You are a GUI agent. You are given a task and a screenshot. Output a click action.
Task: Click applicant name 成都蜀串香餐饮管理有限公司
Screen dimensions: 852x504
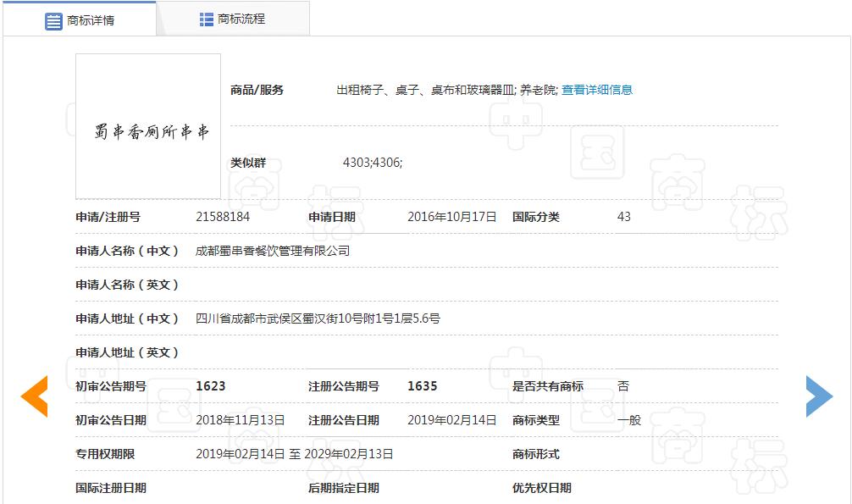271,250
